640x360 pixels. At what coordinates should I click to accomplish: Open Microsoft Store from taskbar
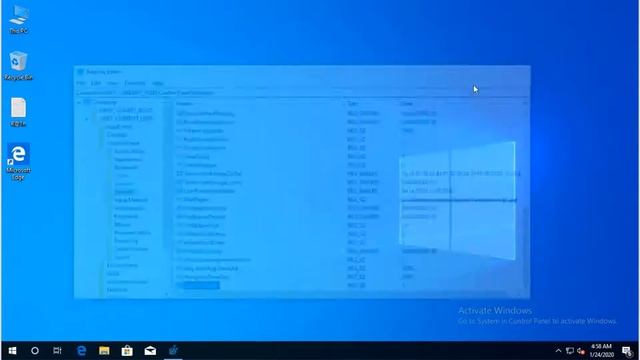tap(127, 351)
